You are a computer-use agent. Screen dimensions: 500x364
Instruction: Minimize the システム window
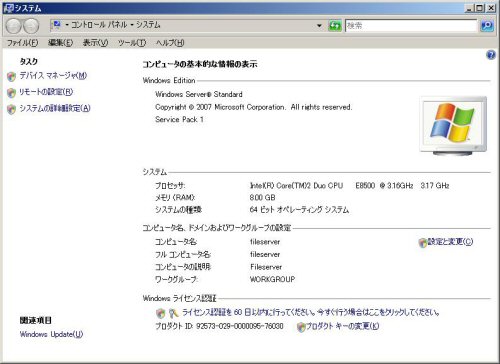[x=470, y=8]
